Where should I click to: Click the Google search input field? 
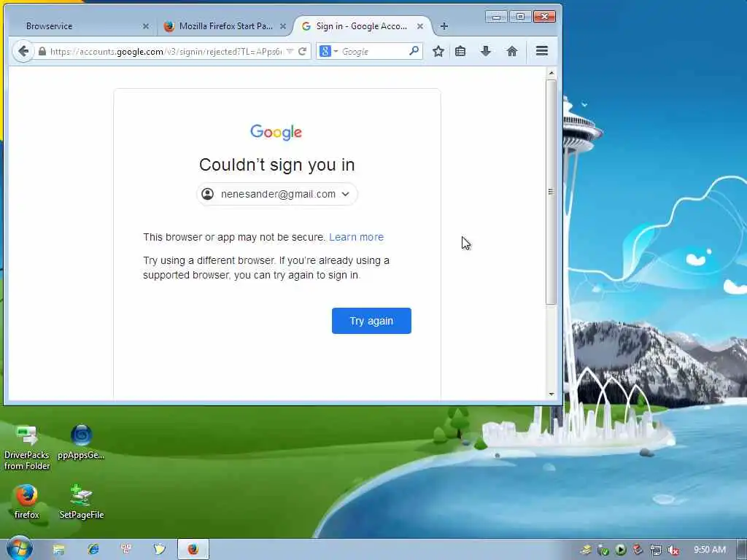(373, 52)
